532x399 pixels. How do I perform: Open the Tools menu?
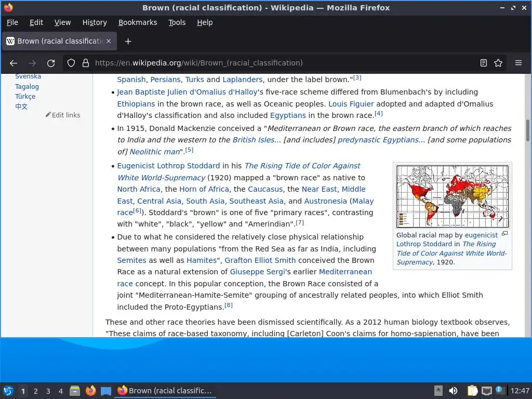pyautogui.click(x=177, y=22)
